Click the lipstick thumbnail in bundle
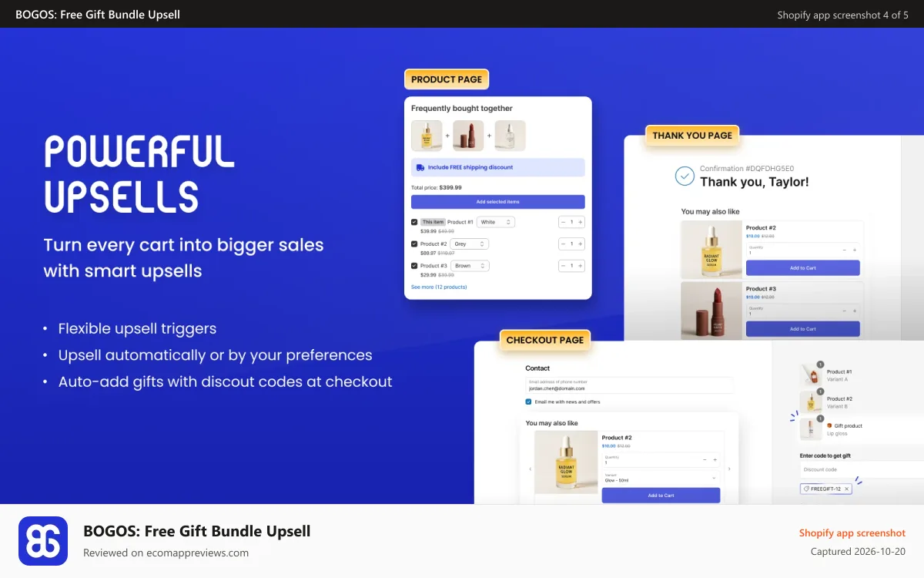 point(468,136)
